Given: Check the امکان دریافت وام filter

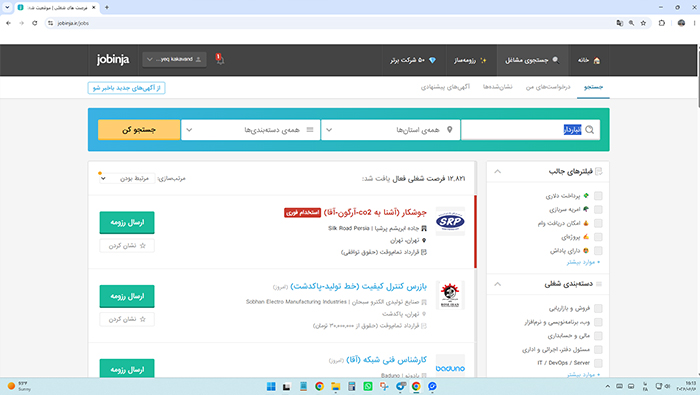Looking at the screenshot, I should click(x=598, y=223).
